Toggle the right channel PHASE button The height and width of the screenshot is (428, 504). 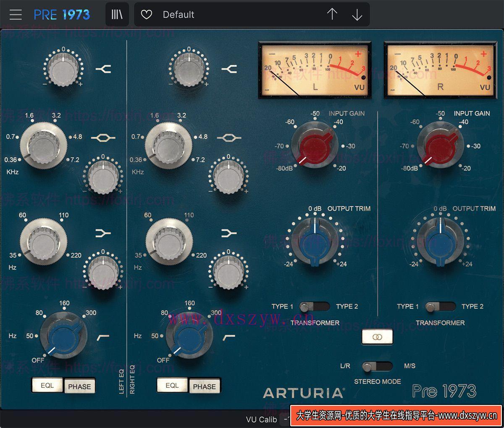point(205,386)
